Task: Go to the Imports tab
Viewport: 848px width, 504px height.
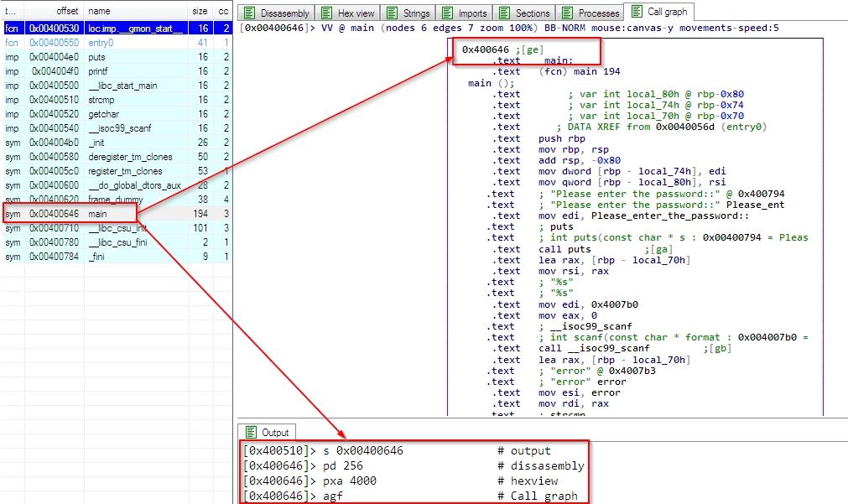Action: pos(465,13)
